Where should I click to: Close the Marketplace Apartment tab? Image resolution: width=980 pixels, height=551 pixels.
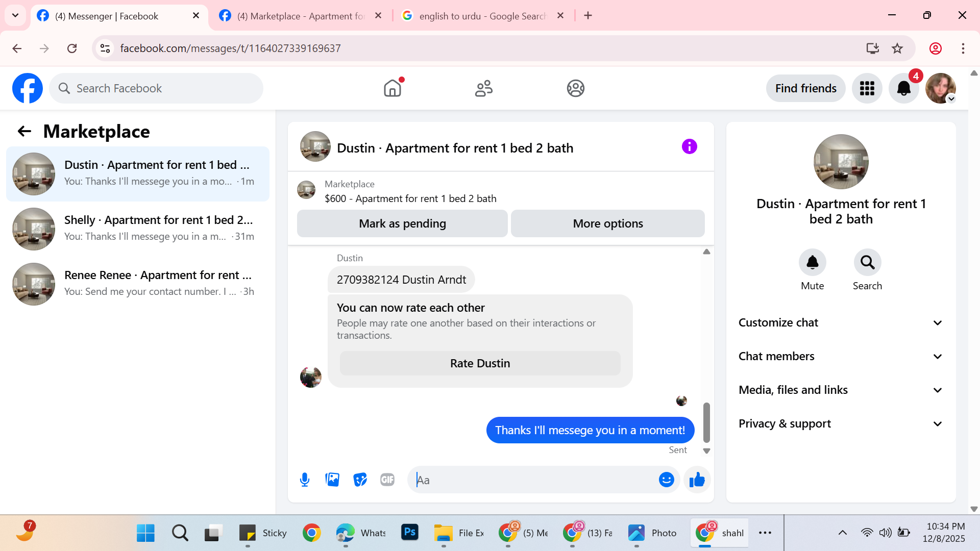(378, 16)
